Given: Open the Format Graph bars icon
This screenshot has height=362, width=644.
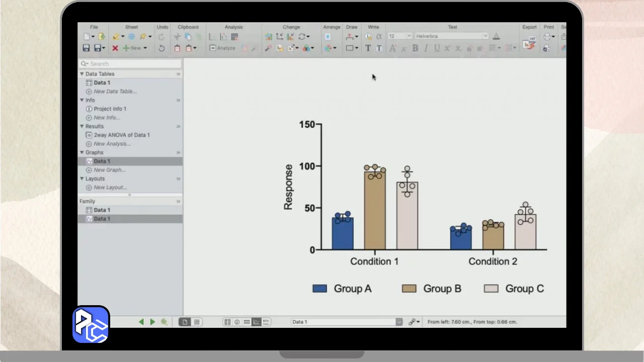Looking at the screenshot, I should pos(290,37).
